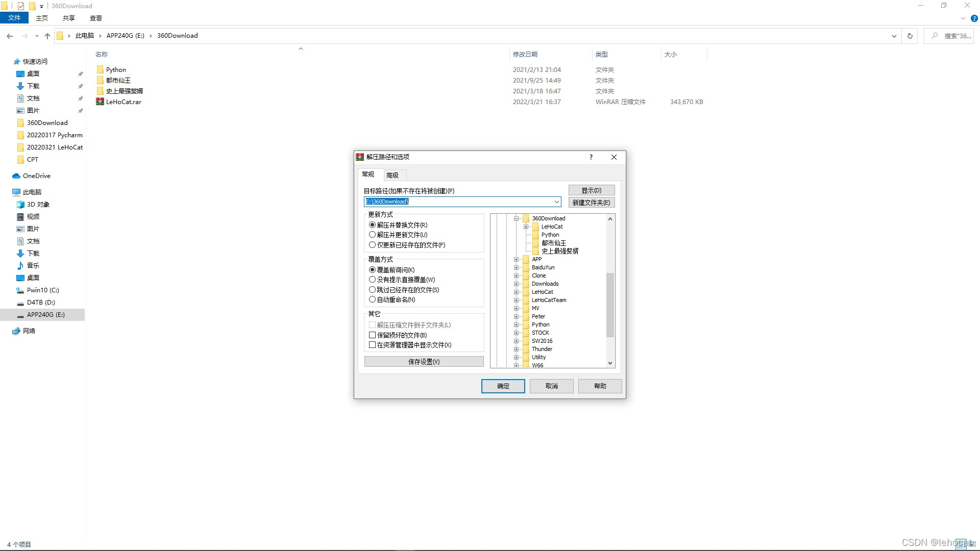
Task: Collapse the 360Download tree node
Action: click(x=516, y=218)
